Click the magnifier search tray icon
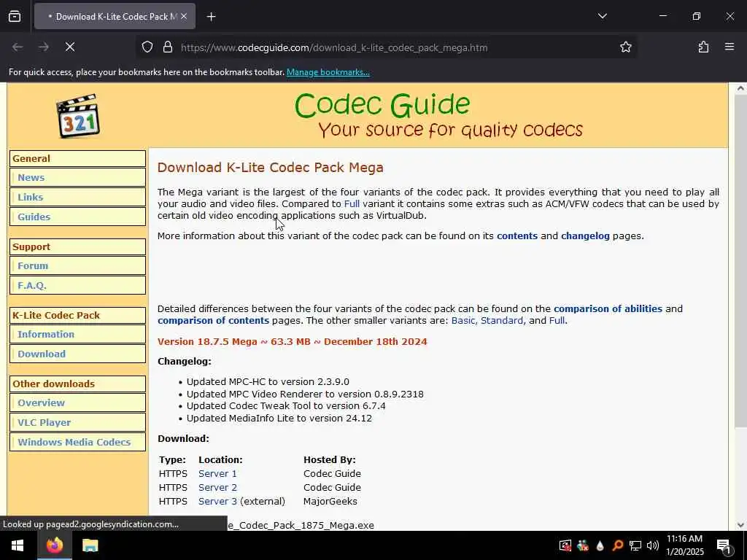 [617, 545]
